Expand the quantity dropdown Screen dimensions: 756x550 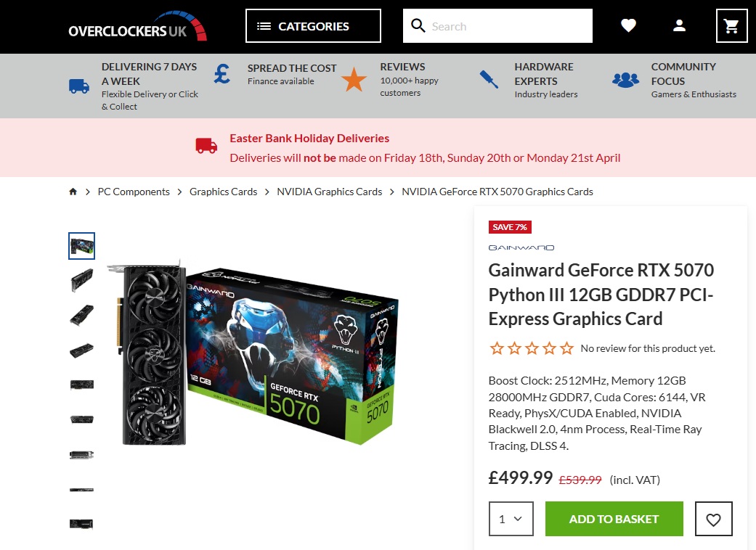coord(511,519)
